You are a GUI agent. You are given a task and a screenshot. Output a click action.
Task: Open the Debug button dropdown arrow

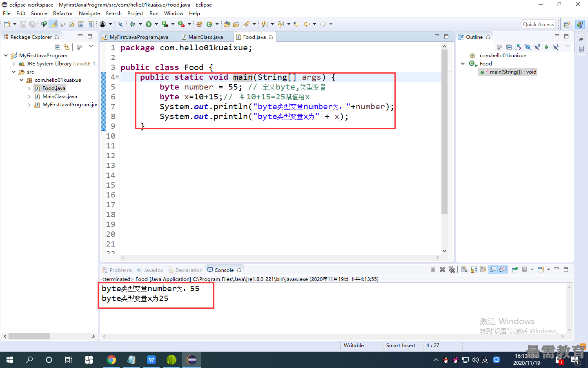(140, 24)
